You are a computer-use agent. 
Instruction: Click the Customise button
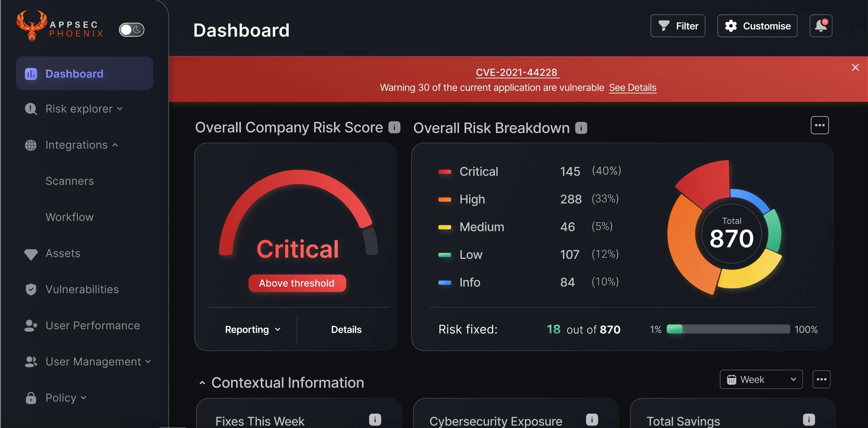coord(757,26)
